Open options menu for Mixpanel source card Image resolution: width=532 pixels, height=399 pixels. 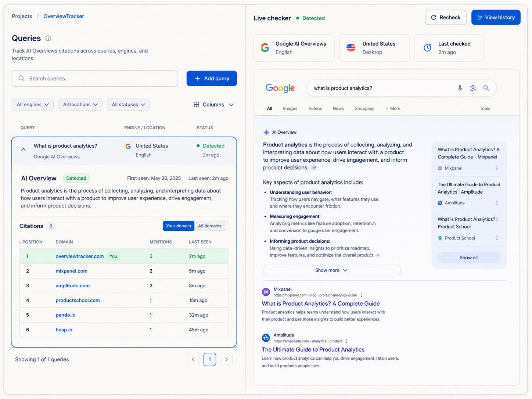coord(497,168)
